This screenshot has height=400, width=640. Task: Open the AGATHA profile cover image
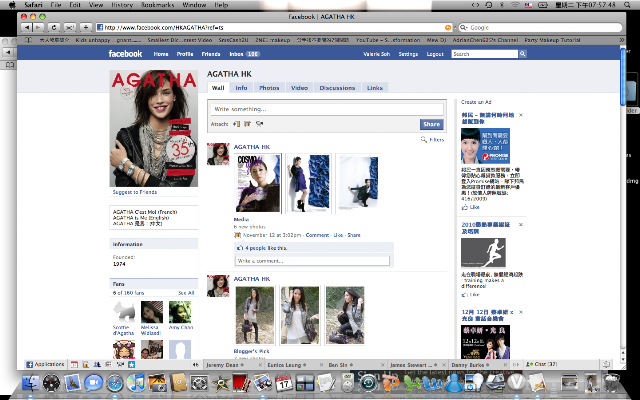[153, 128]
